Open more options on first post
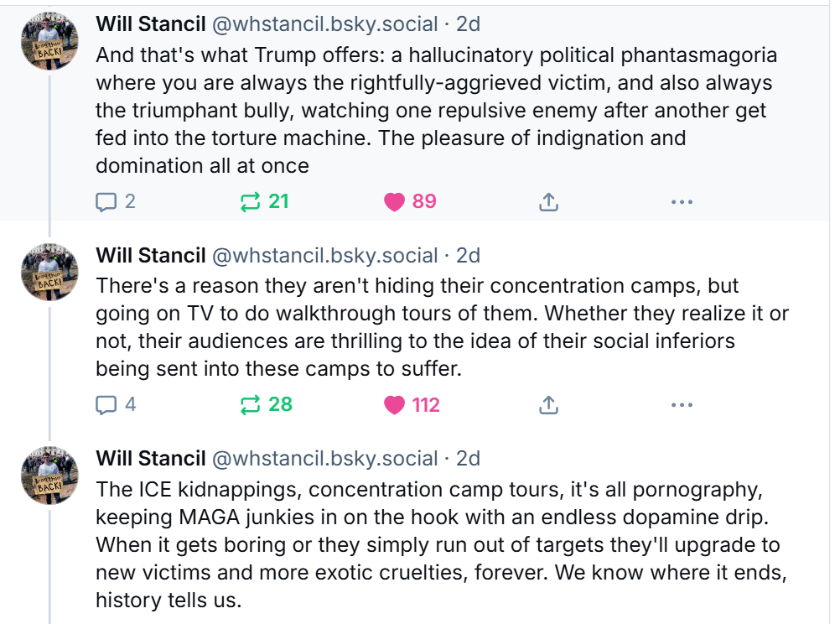The width and height of the screenshot is (840, 624). point(682,202)
